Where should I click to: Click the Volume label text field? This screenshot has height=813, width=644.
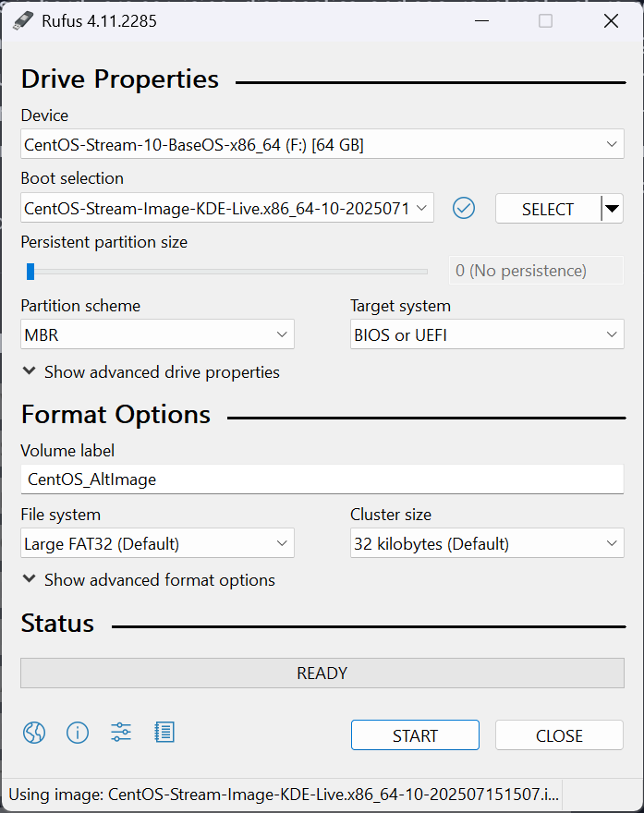point(322,479)
